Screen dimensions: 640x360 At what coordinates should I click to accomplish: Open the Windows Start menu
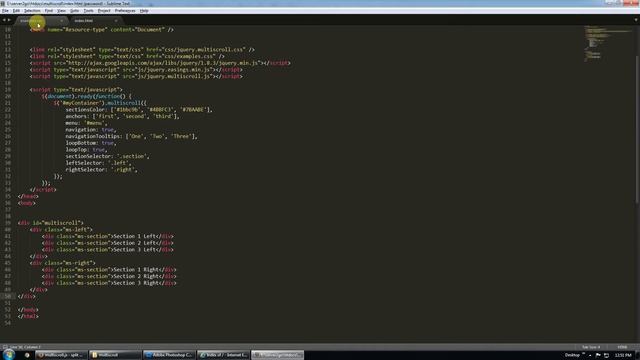click(x=9, y=355)
